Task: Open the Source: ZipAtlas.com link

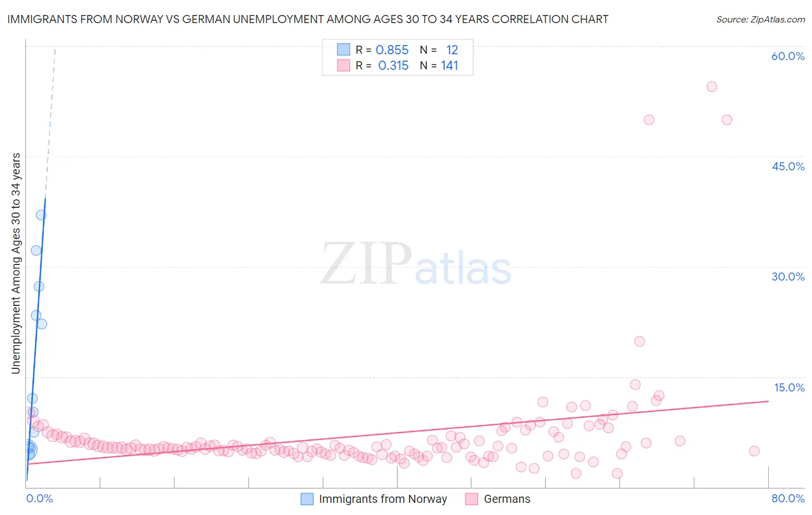Action: pyautogui.click(x=761, y=19)
